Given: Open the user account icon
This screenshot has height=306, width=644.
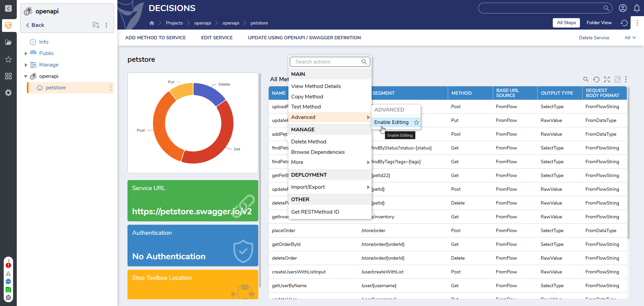Looking at the screenshot, I should tap(623, 8).
